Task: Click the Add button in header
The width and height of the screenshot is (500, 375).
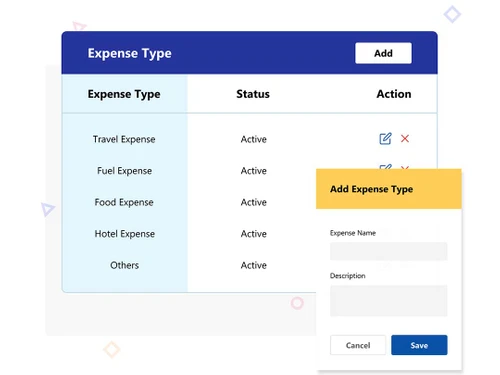Action: pyautogui.click(x=383, y=53)
